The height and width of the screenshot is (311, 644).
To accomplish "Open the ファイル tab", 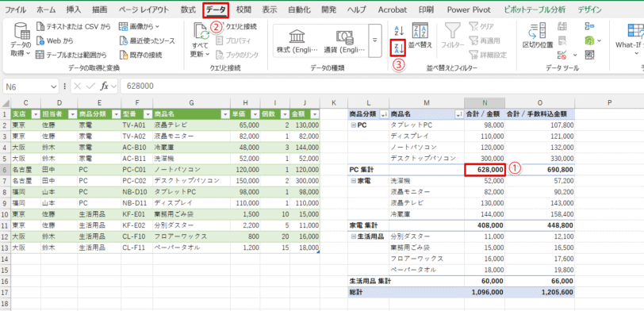I will click(x=15, y=10).
